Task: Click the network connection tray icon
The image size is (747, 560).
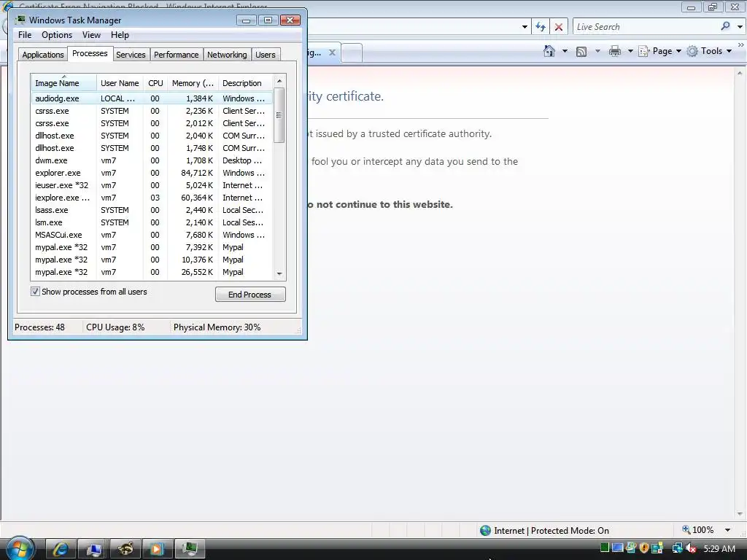Action: (677, 548)
